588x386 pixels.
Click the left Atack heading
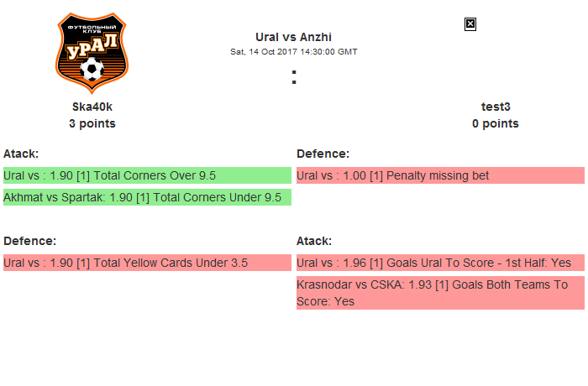tap(21, 154)
